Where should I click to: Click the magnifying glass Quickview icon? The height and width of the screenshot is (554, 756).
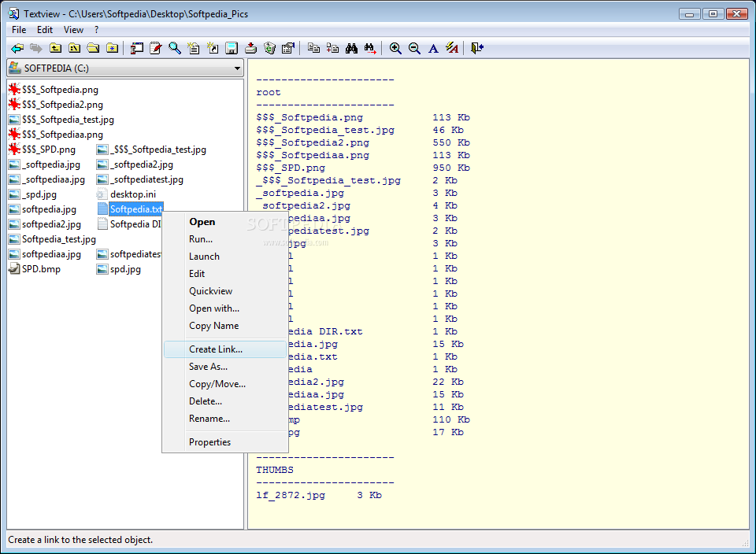[175, 48]
